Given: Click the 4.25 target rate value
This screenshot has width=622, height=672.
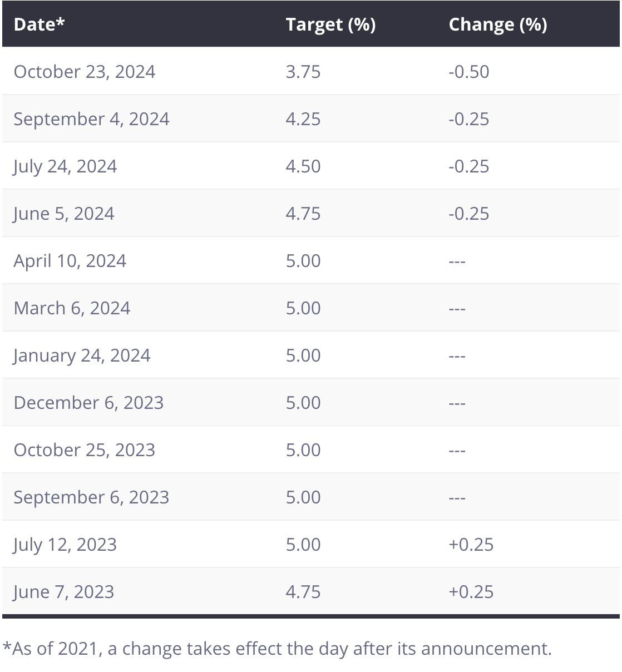Looking at the screenshot, I should click(x=303, y=119).
